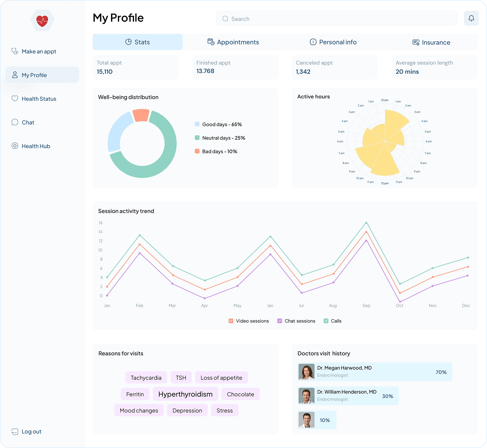Uncheck the Calls checkbox
Viewport: 487px width, 448px height.
(326, 321)
